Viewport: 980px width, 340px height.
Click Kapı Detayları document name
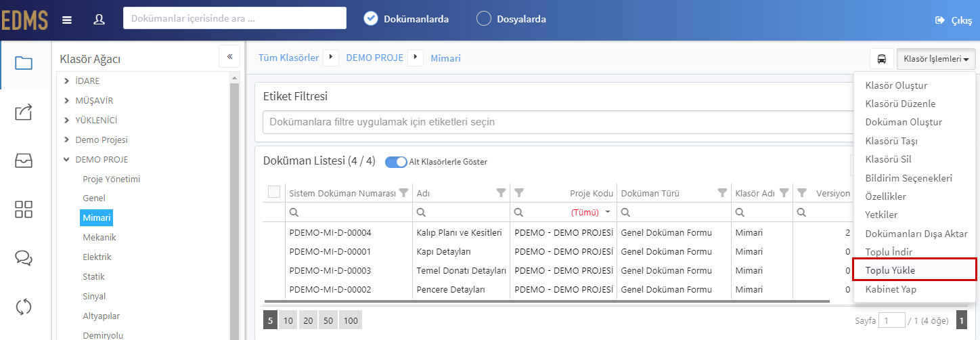444,251
